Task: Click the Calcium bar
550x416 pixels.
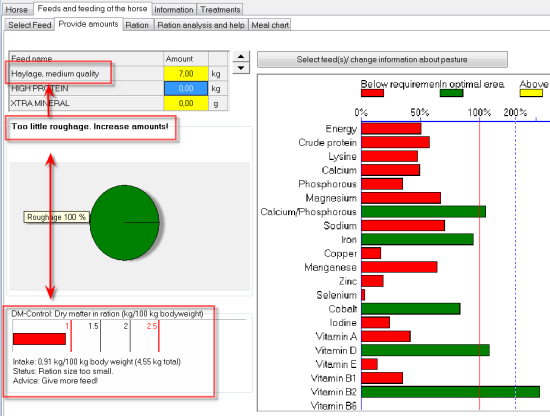Action: 390,170
